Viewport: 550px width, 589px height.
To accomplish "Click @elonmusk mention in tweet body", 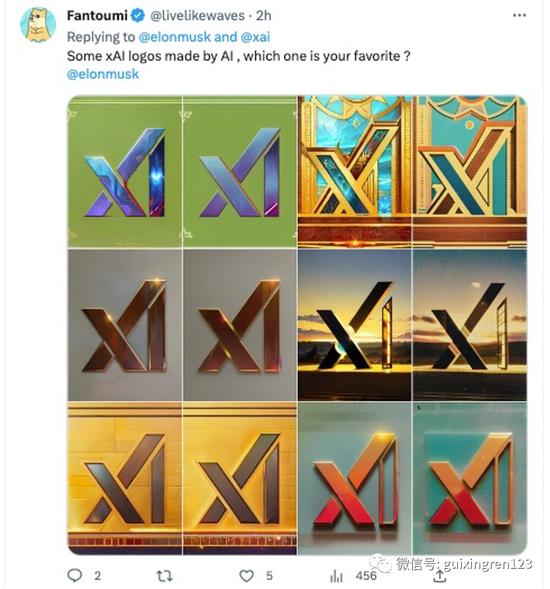I will pos(103,74).
